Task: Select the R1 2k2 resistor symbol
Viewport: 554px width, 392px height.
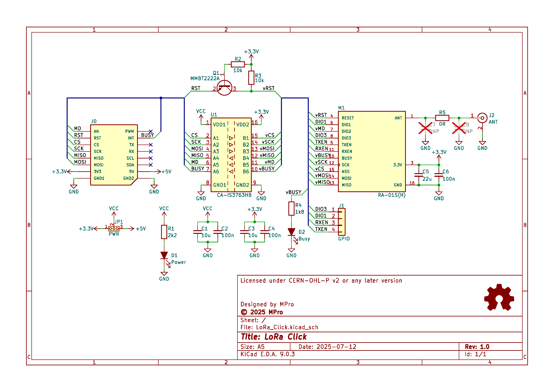Action: pyautogui.click(x=164, y=232)
